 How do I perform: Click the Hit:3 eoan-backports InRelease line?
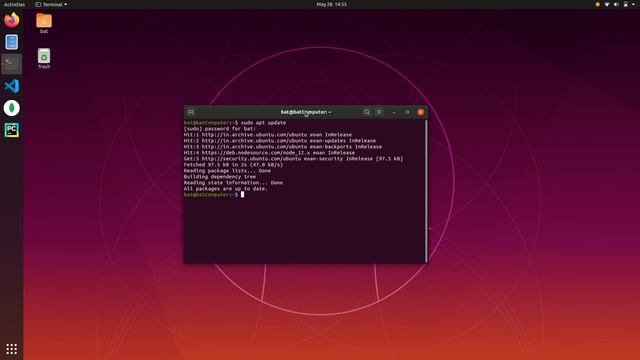coord(283,147)
